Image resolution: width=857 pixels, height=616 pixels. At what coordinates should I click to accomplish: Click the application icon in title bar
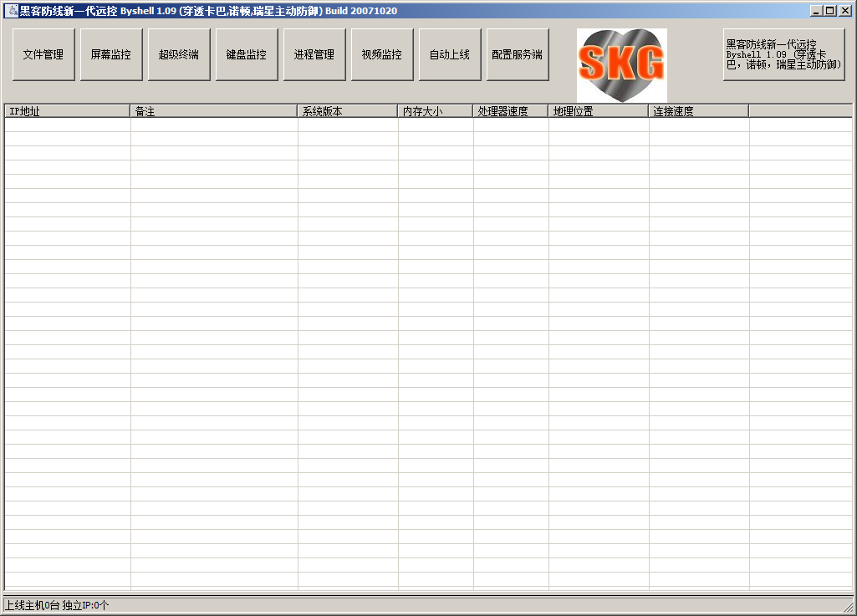pyautogui.click(x=12, y=11)
